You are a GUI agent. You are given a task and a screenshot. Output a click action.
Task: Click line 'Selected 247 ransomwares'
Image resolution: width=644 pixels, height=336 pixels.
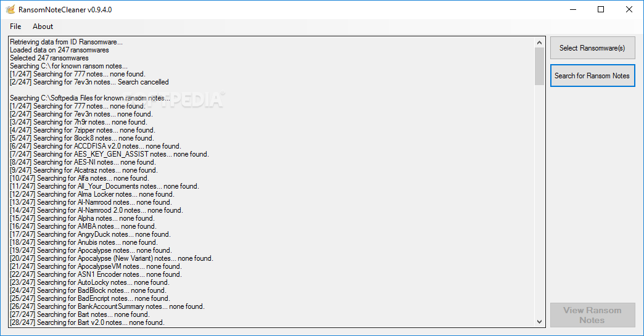tap(49, 58)
